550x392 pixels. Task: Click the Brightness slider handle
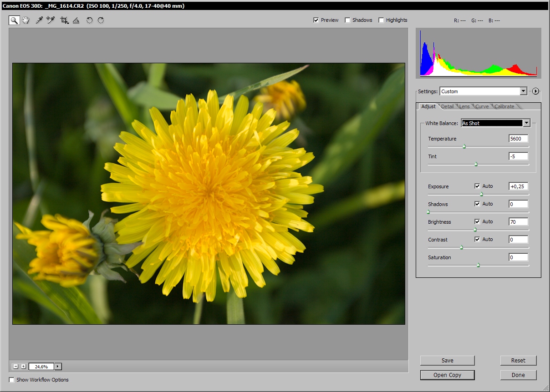475,230
